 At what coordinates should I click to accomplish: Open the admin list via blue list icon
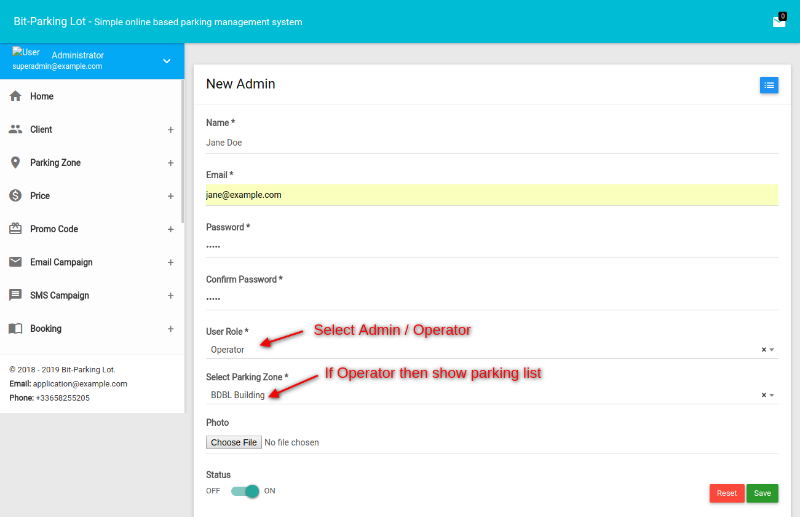(768, 85)
